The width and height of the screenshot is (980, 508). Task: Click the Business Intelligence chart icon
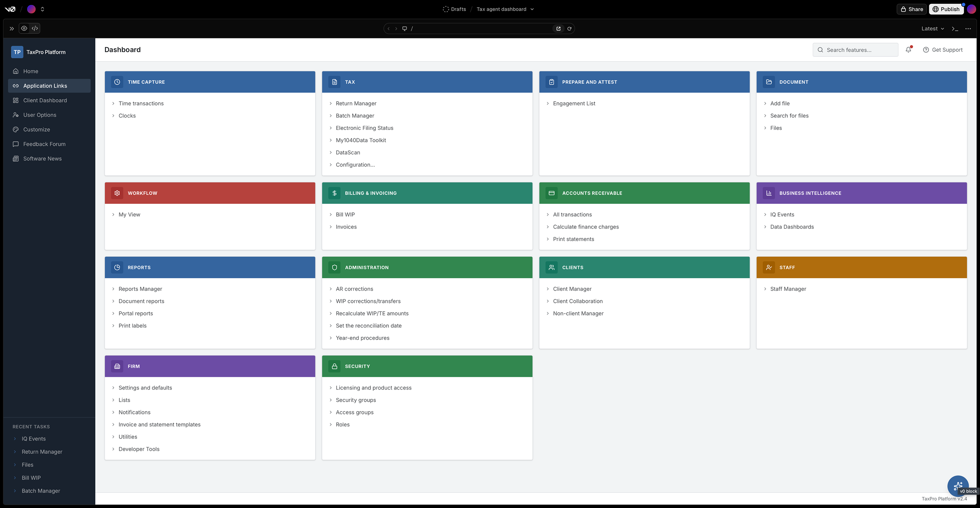[769, 193]
